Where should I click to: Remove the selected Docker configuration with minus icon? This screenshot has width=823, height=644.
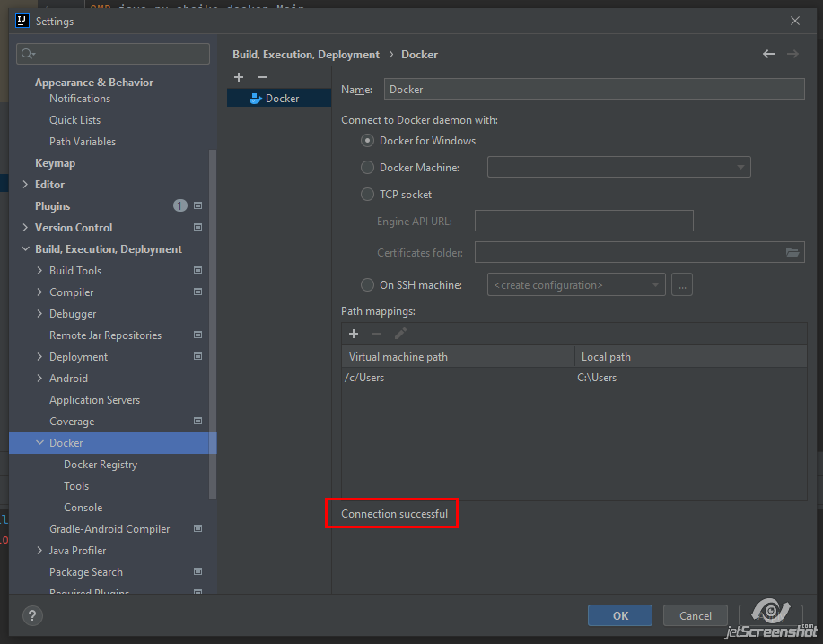pyautogui.click(x=262, y=77)
